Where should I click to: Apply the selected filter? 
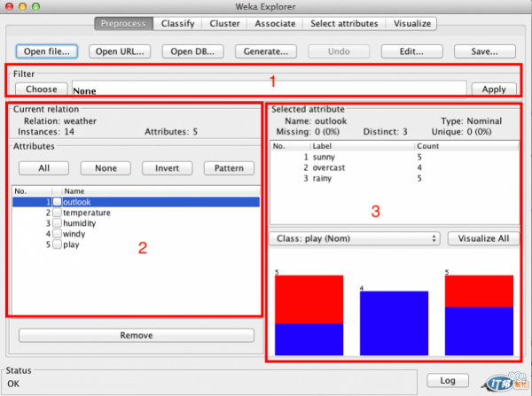point(494,89)
